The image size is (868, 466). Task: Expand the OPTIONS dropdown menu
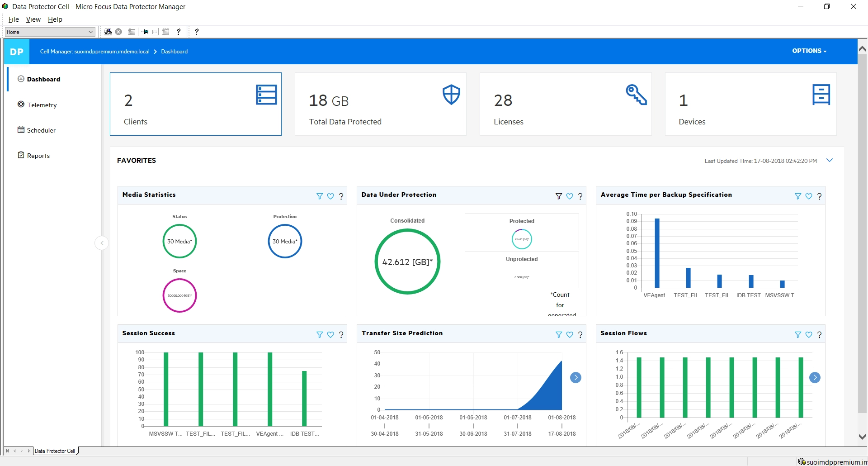coord(809,51)
